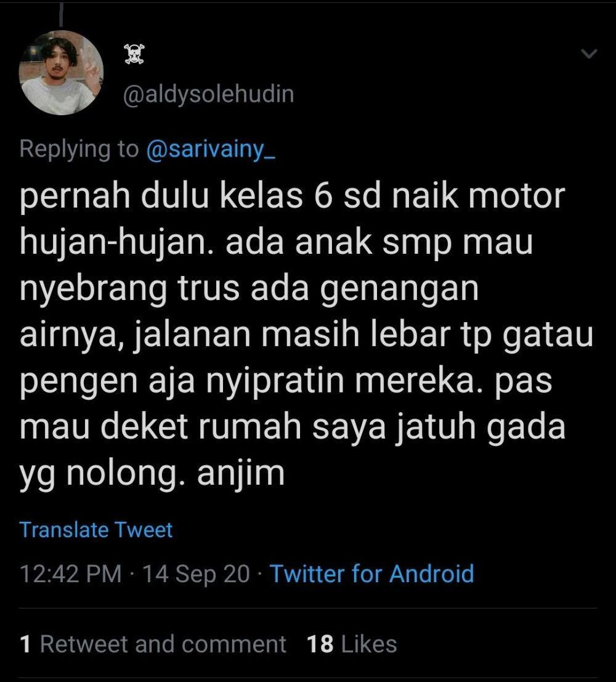View the 1 Retweet and comment list
Viewport: 616px width, 682px height.
153,644
